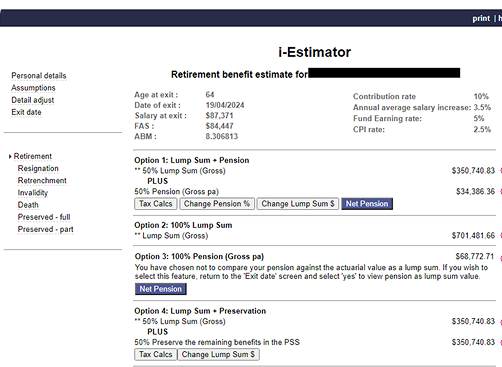This screenshot has height=367, width=502.
Task: Click salary increase 3.5% value
Action: (x=482, y=107)
